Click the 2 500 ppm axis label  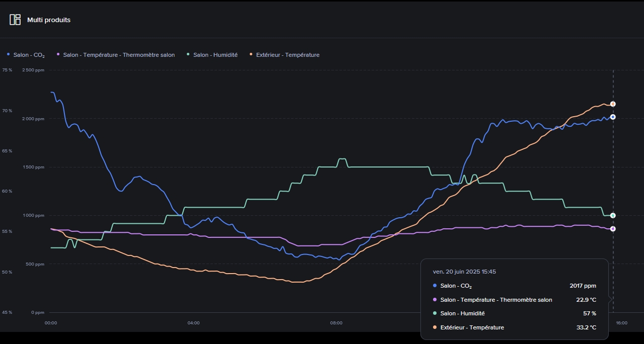pos(33,70)
